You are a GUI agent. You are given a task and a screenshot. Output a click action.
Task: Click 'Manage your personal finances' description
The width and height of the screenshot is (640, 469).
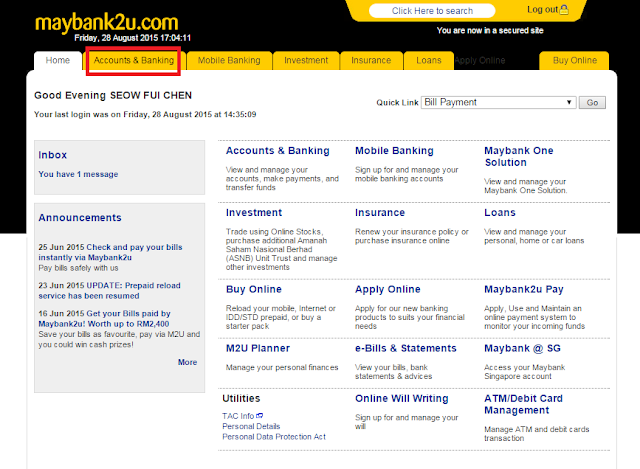point(282,367)
